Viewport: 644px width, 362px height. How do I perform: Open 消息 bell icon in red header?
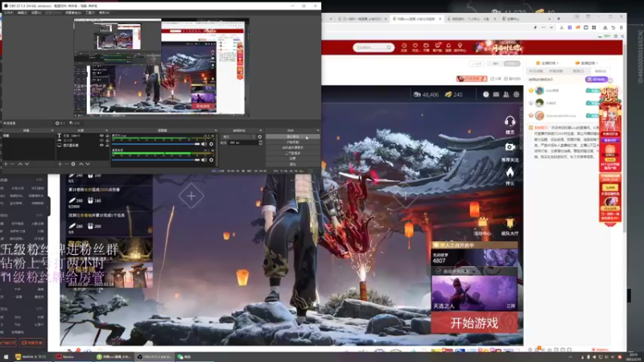coord(448,47)
